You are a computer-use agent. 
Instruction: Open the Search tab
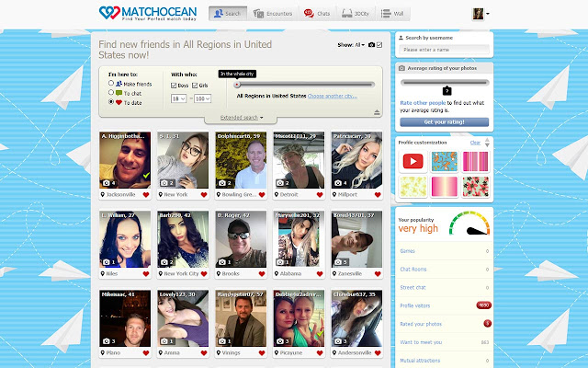(228, 14)
